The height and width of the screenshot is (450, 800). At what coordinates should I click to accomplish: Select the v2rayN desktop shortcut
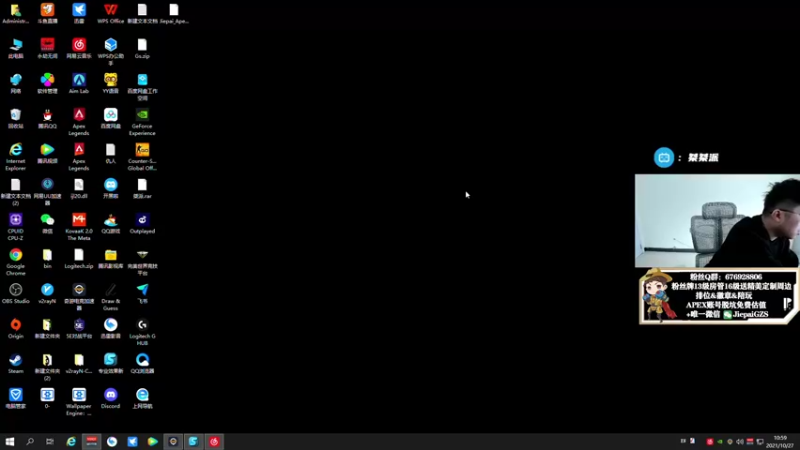click(47, 293)
